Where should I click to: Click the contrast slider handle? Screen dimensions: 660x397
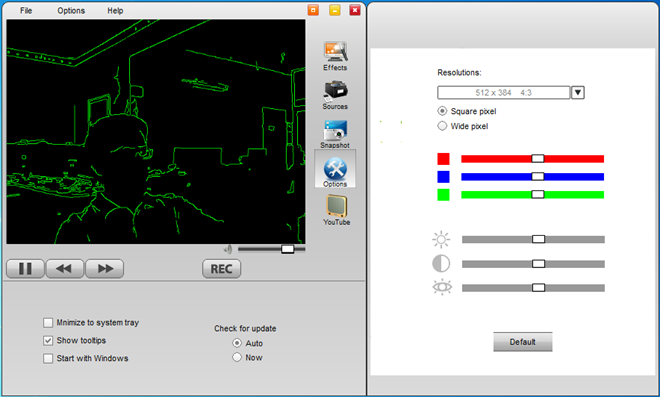click(x=538, y=264)
